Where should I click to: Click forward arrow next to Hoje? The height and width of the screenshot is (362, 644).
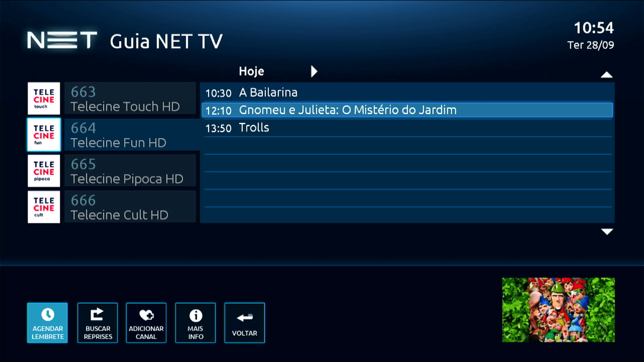[315, 71]
